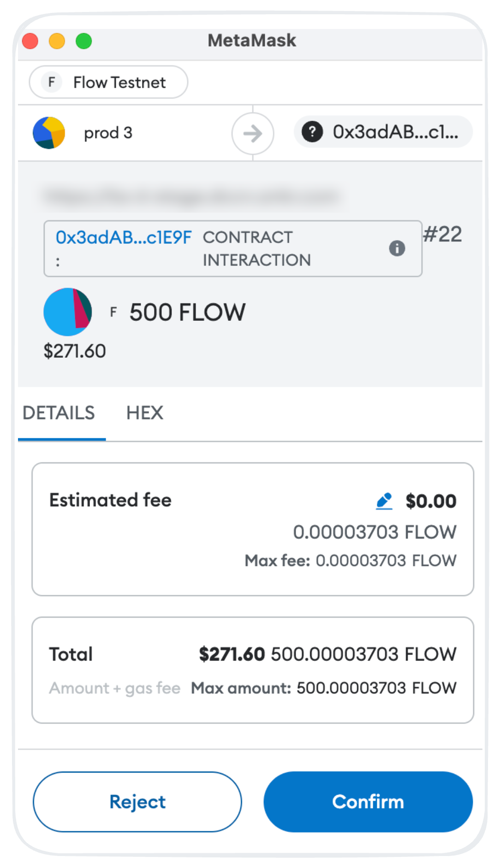Select the DETAILS tab
The height and width of the screenshot is (868, 500).
(x=59, y=413)
